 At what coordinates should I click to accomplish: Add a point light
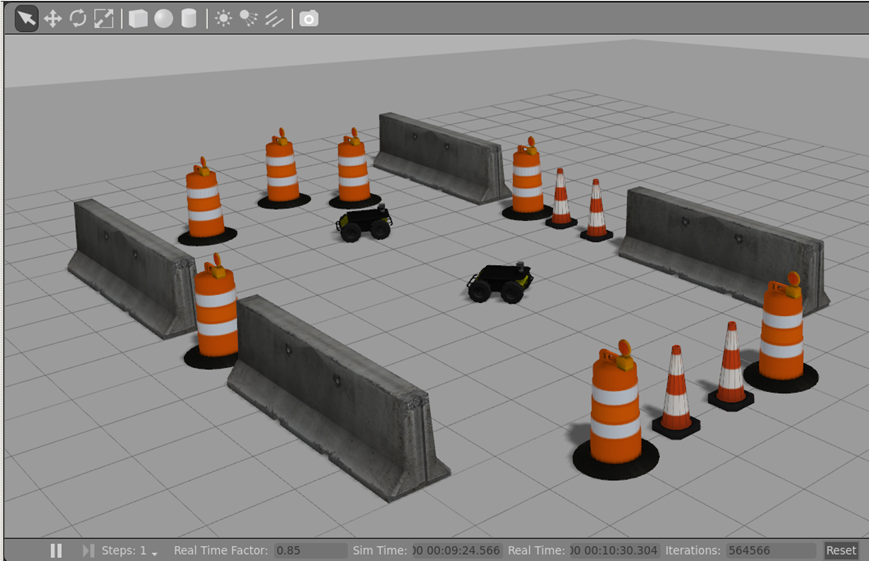click(223, 19)
